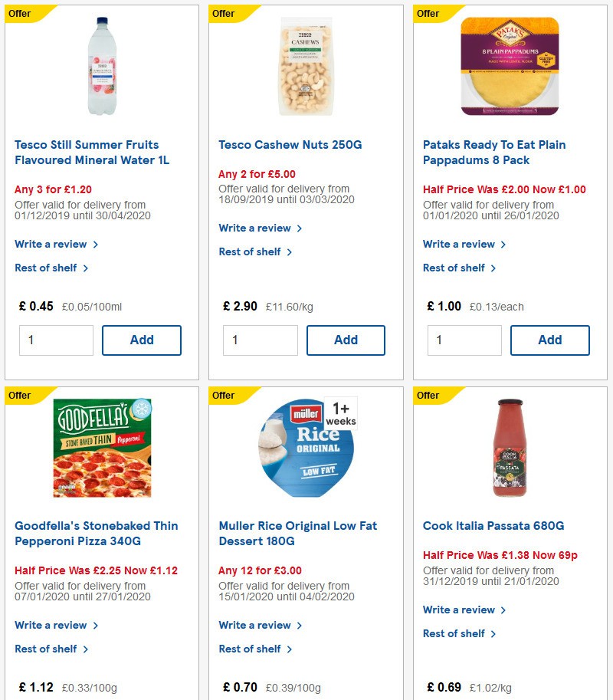Screen dimensions: 613x700
Task: Click the Goodfella's pizza product image
Action: pos(102,447)
